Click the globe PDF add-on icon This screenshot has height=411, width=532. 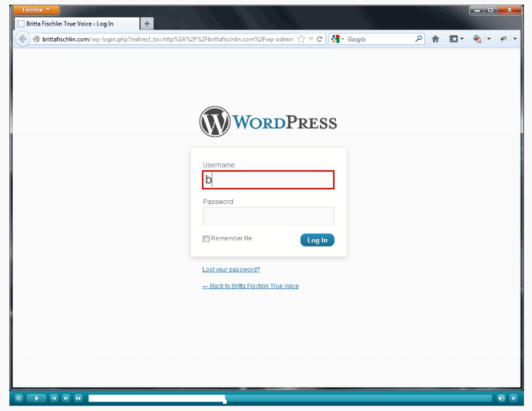click(477, 39)
